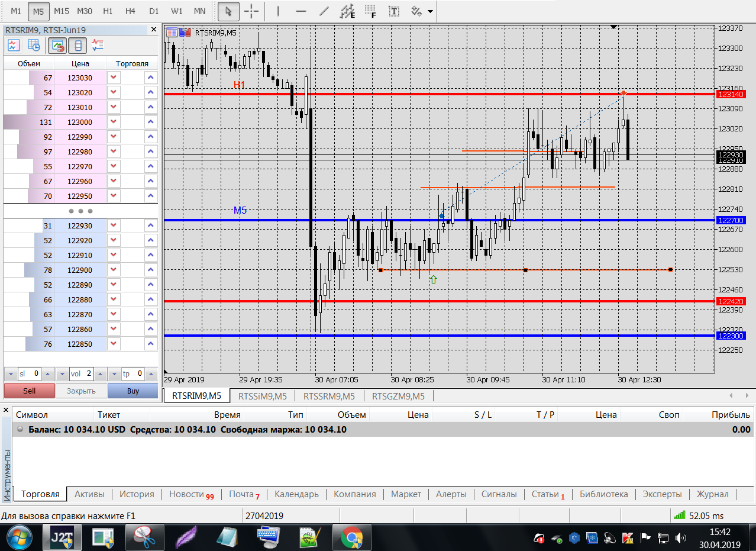Open the time and sales icon
Image resolution: width=756 pixels, height=551 pixels.
point(34,45)
